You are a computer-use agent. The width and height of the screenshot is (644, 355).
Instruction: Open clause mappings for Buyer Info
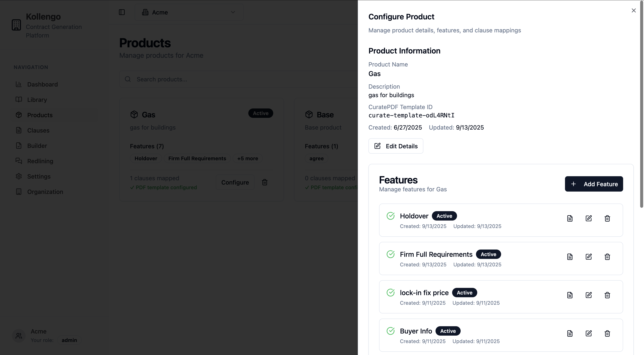coord(570,333)
